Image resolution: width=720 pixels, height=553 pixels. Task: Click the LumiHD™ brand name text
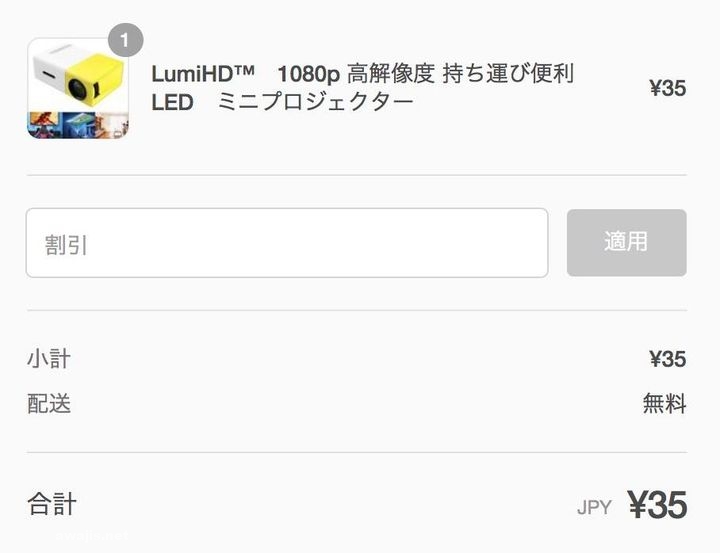point(203,74)
